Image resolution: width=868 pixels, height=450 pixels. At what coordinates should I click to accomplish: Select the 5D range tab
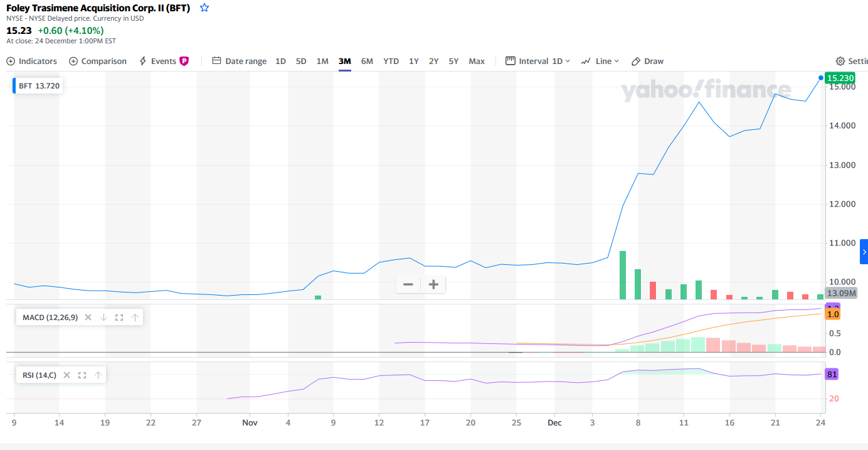301,61
